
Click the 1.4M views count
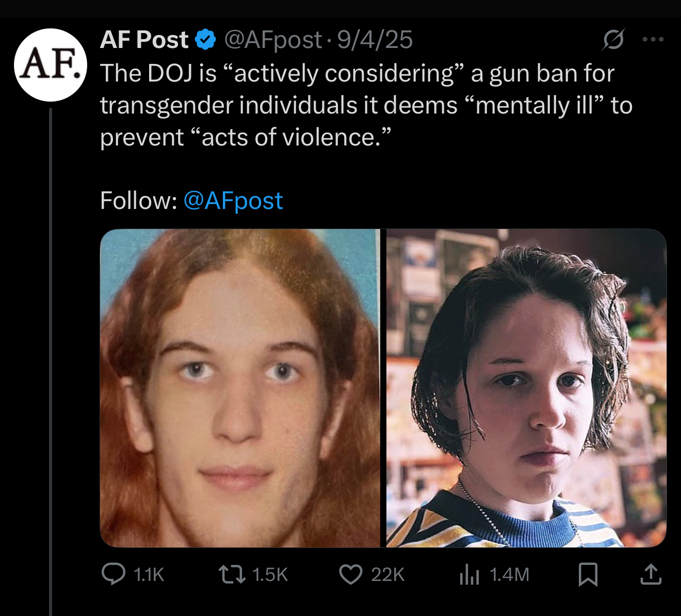[509, 575]
